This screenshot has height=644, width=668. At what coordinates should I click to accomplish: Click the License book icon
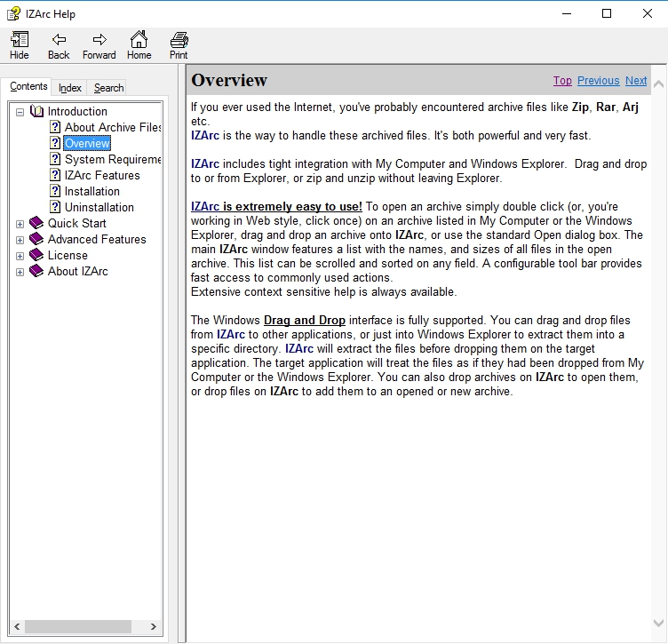coord(36,255)
